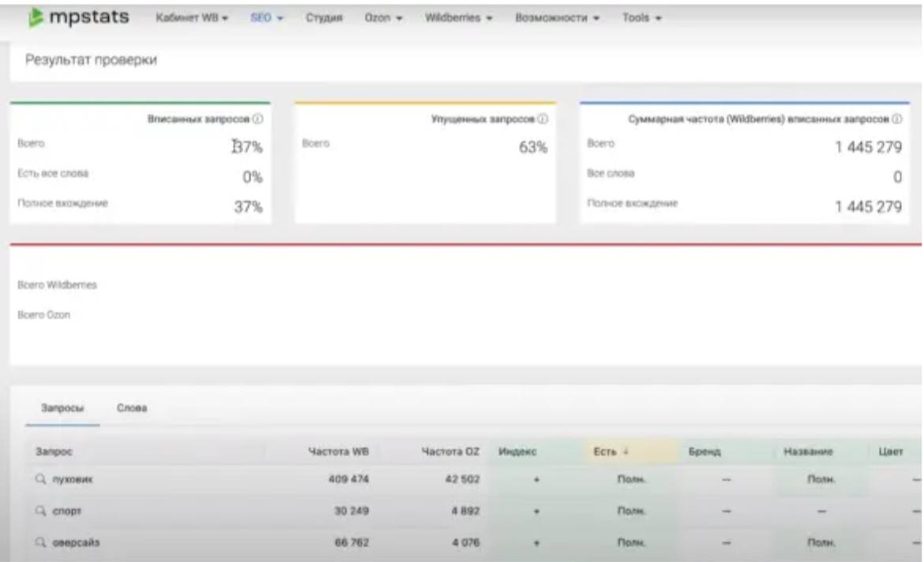Expand the Tools dropdown menu
The height and width of the screenshot is (562, 924).
pyautogui.click(x=642, y=17)
